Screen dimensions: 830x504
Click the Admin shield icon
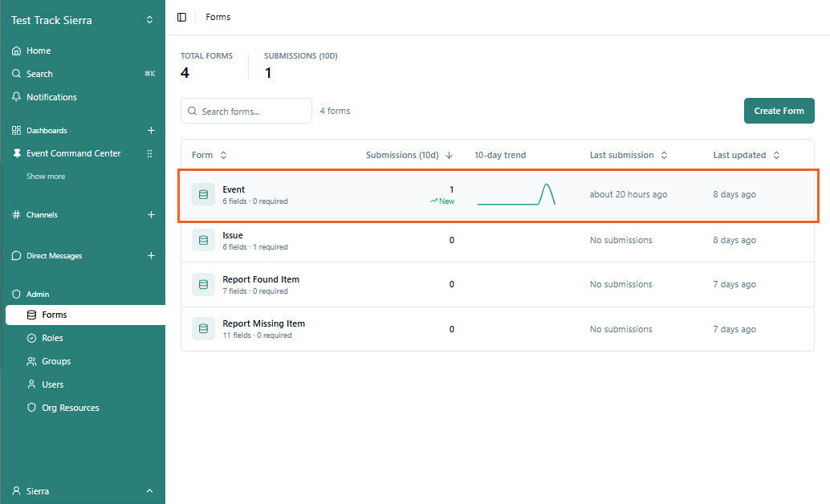16,294
